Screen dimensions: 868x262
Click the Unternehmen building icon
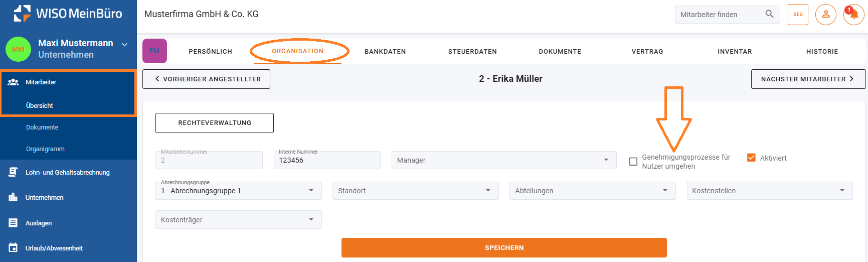click(x=14, y=197)
